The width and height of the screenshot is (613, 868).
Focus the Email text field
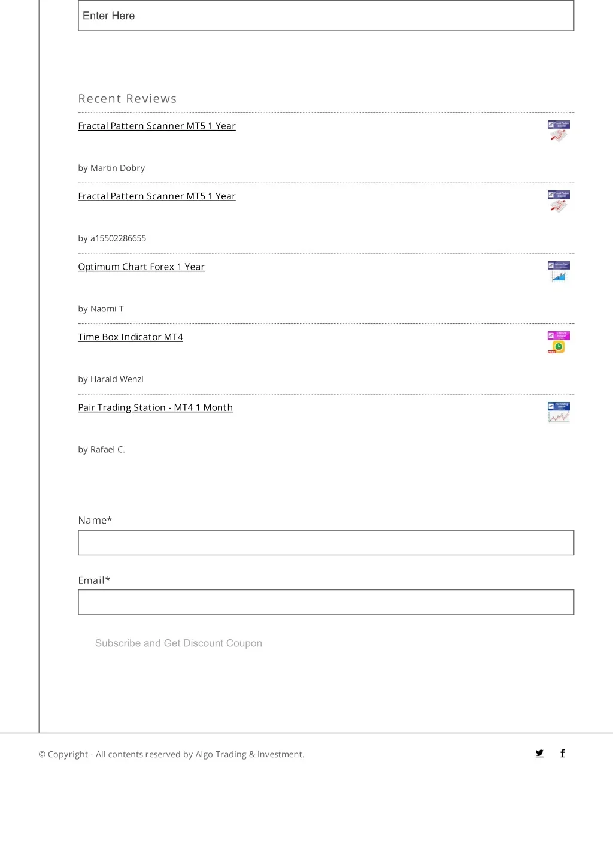[x=326, y=603]
